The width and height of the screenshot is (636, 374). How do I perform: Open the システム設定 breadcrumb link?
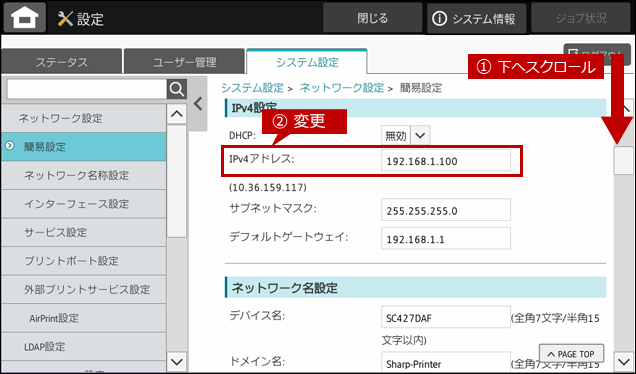click(x=252, y=88)
